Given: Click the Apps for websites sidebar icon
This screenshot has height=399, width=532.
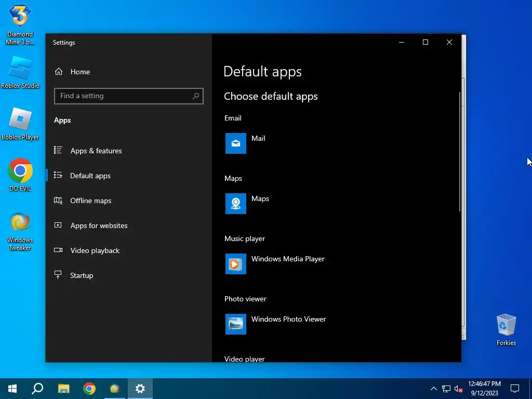Looking at the screenshot, I should (x=58, y=225).
